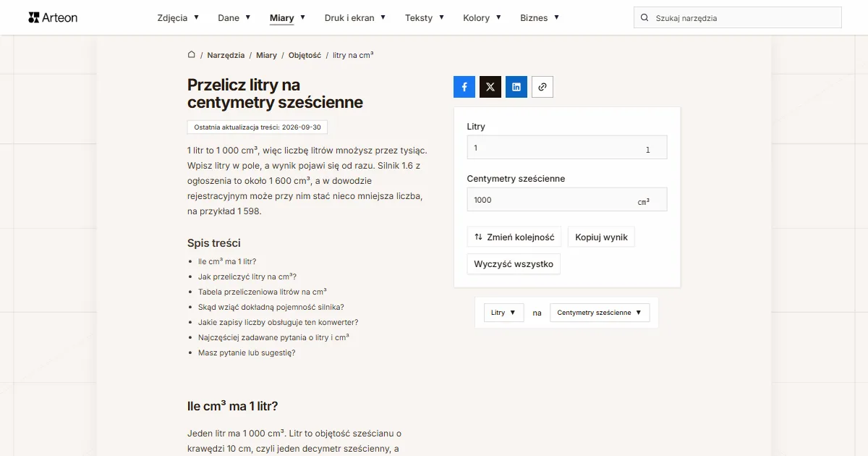Viewport: 868px width, 456px height.
Task: Click the Zmień kolejność button
Action: (514, 237)
